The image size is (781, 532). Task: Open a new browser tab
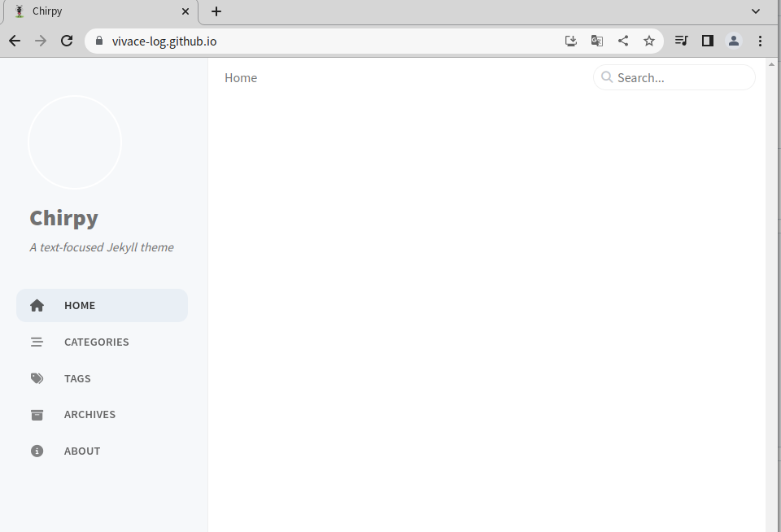click(x=216, y=11)
